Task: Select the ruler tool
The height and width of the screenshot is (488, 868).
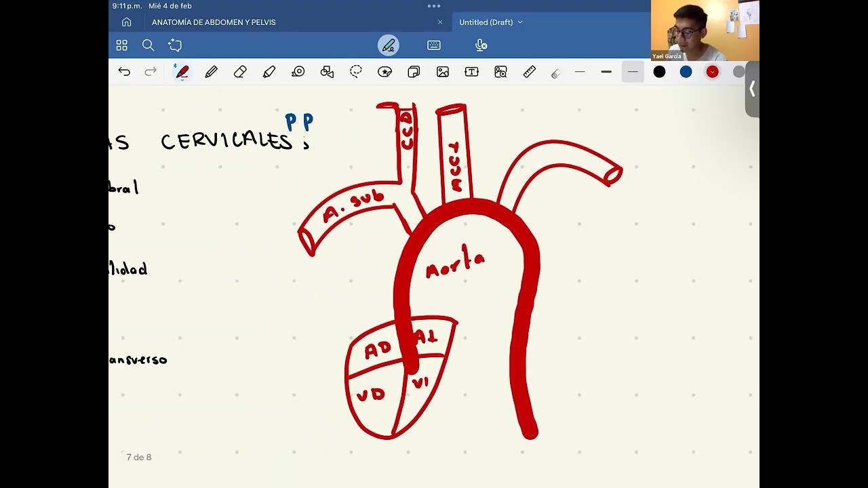Action: point(530,72)
